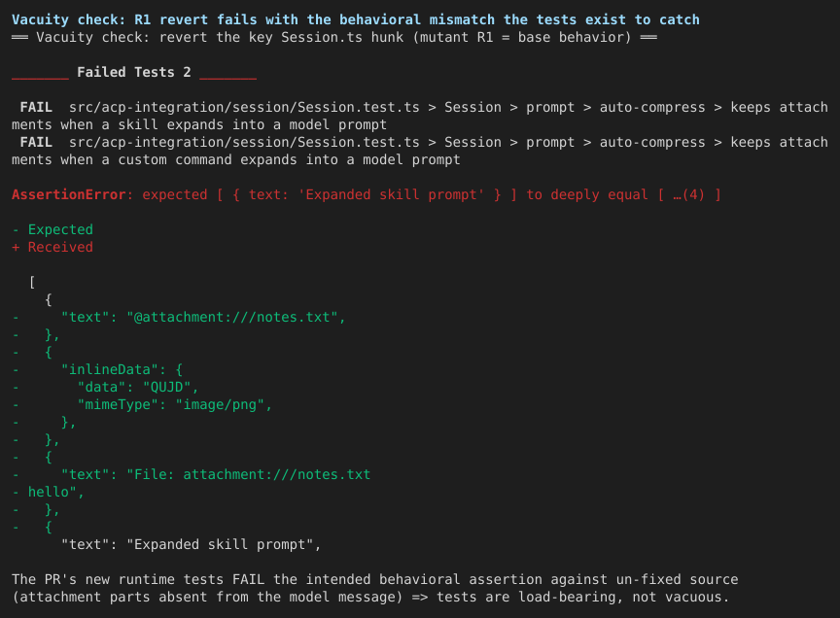Click the Failed Tests 2 header
Image resolution: width=840 pixels, height=618 pixels.
coord(134,72)
